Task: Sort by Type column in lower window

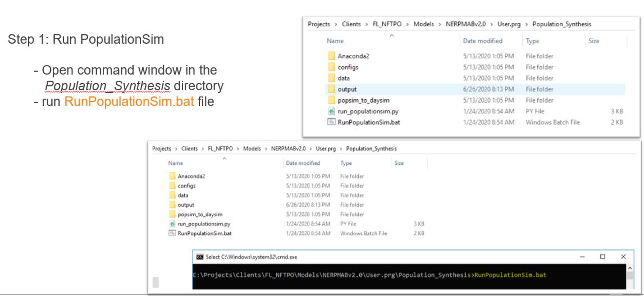Action: 346,163
